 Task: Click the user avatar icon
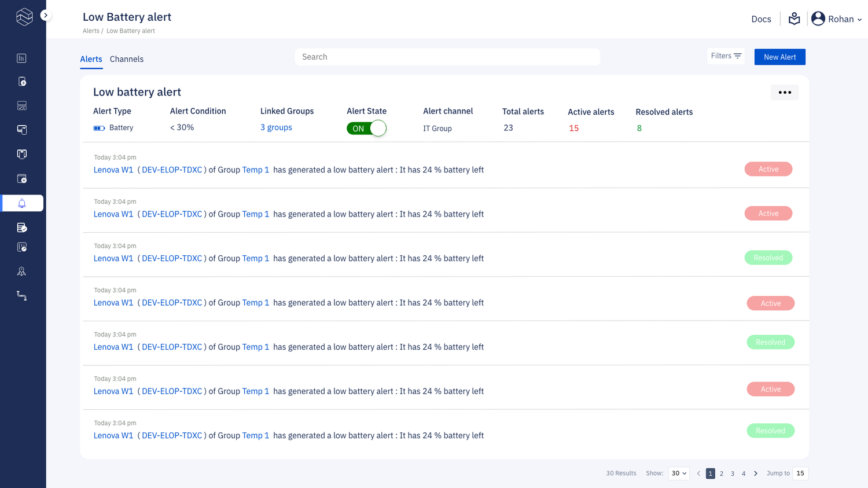click(818, 19)
